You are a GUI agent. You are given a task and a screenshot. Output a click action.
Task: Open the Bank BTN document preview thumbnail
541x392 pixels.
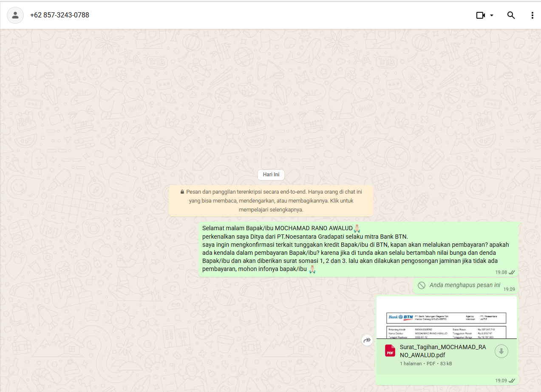[x=446, y=319]
